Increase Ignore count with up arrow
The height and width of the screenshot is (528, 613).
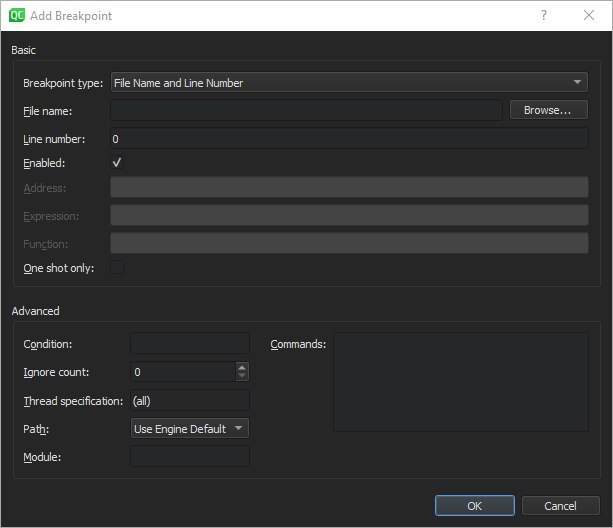(x=242, y=367)
